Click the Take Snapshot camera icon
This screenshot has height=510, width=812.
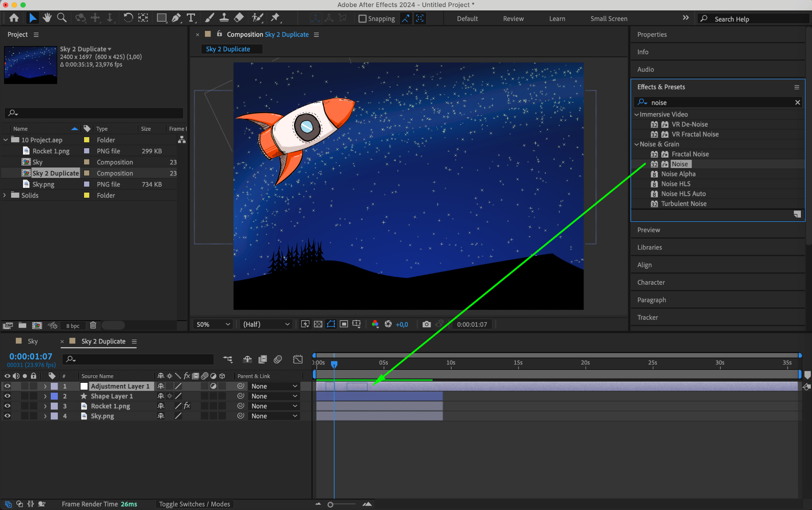(427, 324)
